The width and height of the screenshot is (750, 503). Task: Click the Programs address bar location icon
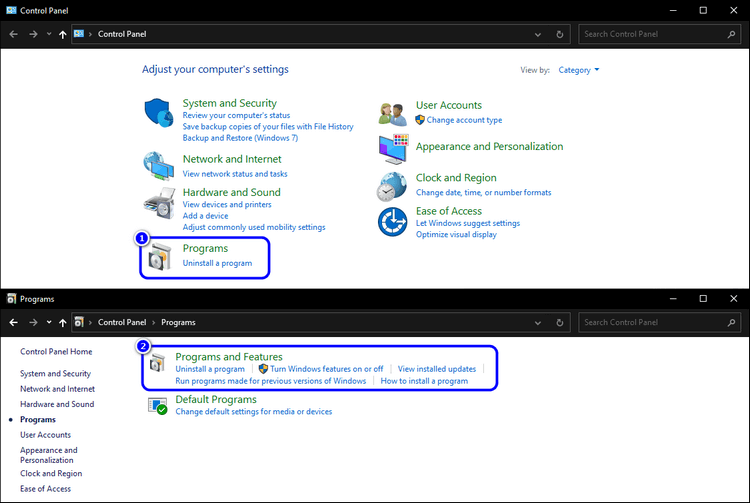[x=79, y=322]
